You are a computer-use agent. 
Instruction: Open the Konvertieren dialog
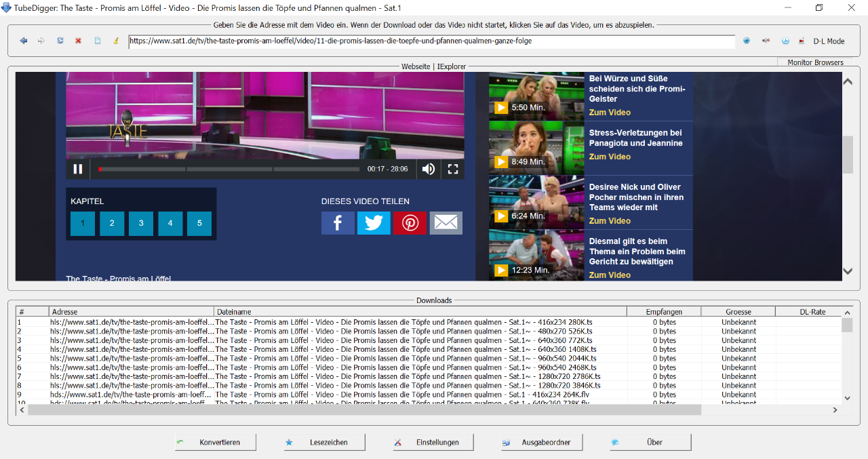(216, 442)
